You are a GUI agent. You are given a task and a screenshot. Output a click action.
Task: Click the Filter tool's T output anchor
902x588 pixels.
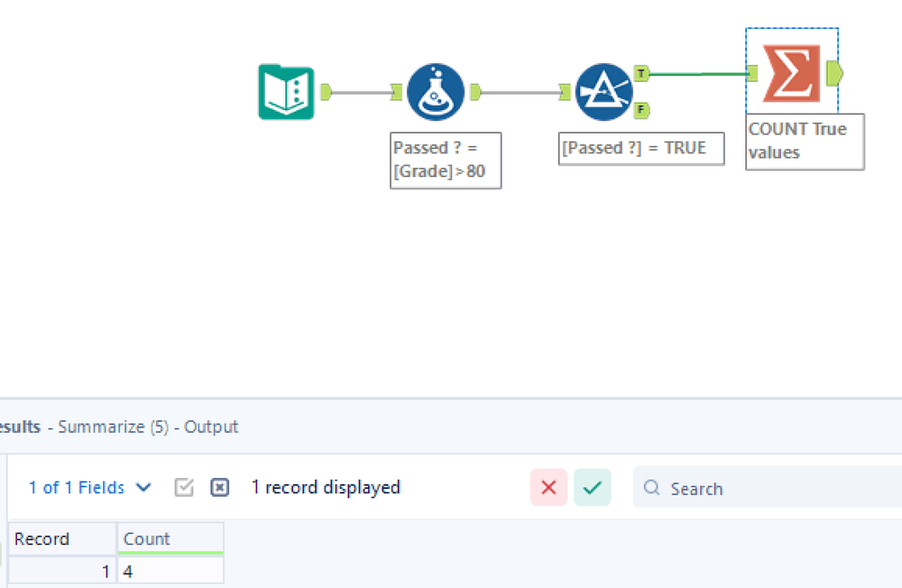pos(641,74)
